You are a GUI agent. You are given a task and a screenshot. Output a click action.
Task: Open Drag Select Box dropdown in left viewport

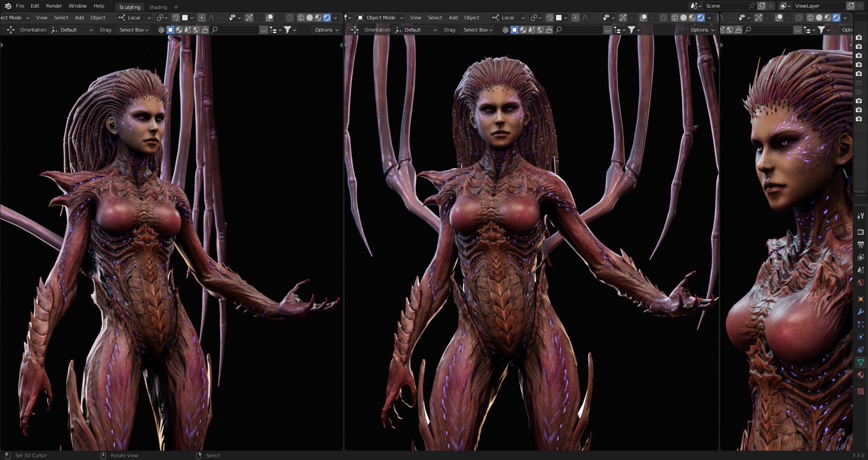tap(133, 30)
